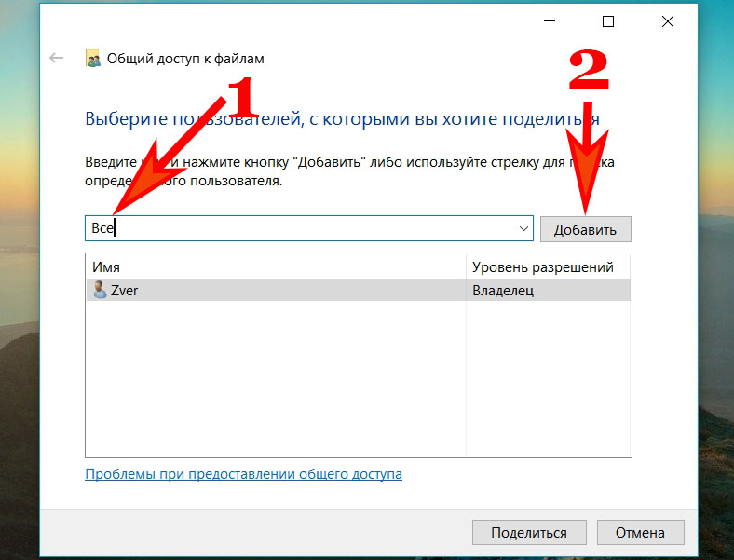
Task: Select the Zver user avatar icon
Action: [100, 290]
